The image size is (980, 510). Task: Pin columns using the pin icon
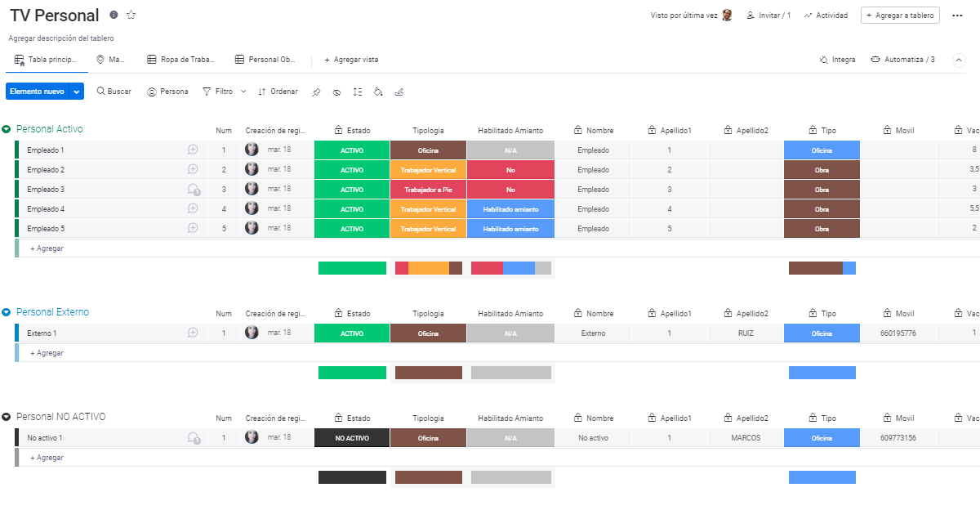point(316,92)
